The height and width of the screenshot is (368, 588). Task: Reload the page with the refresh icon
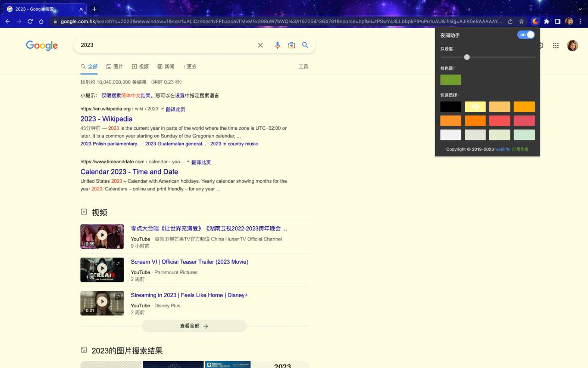[x=30, y=21]
